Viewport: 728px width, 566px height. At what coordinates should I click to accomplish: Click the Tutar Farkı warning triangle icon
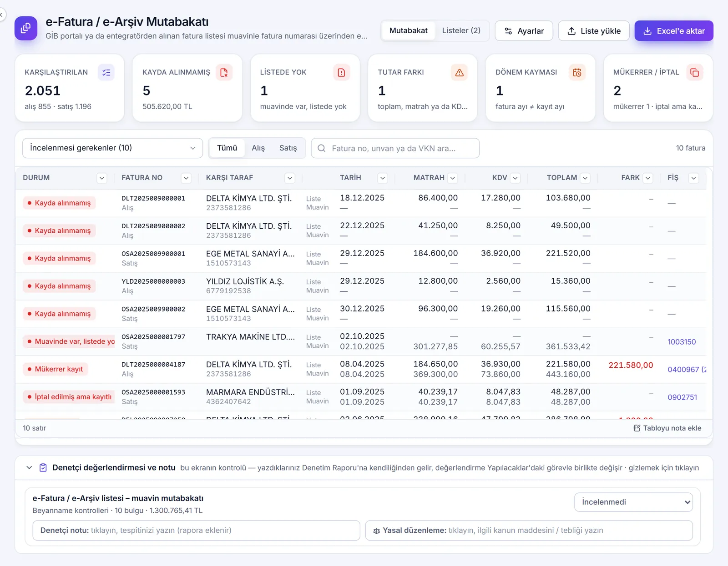point(460,72)
